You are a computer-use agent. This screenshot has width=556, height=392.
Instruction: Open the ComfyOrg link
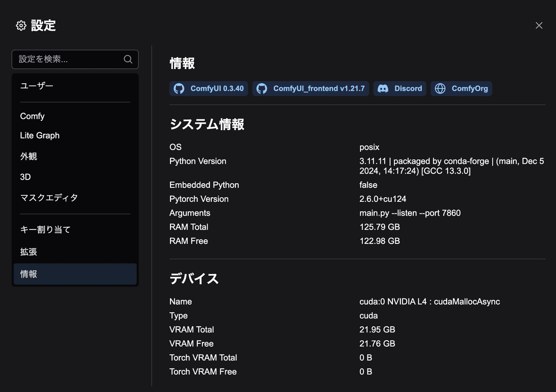461,88
